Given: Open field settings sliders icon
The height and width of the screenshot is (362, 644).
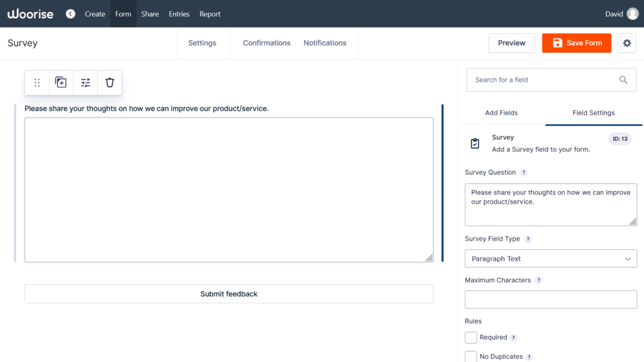Looking at the screenshot, I should (x=86, y=82).
